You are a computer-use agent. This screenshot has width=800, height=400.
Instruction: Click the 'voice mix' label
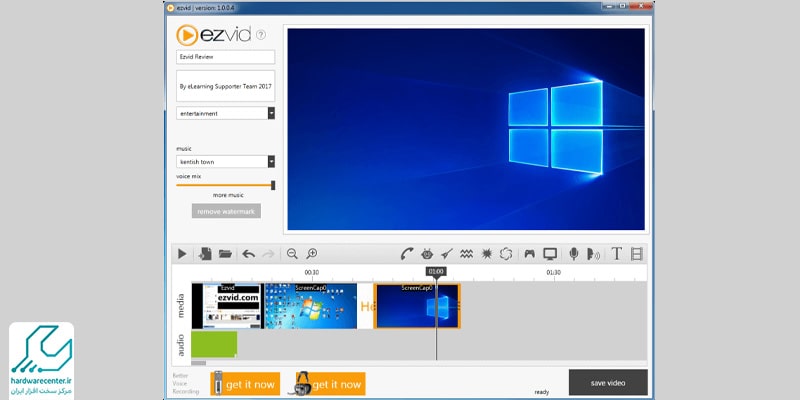[x=189, y=176]
